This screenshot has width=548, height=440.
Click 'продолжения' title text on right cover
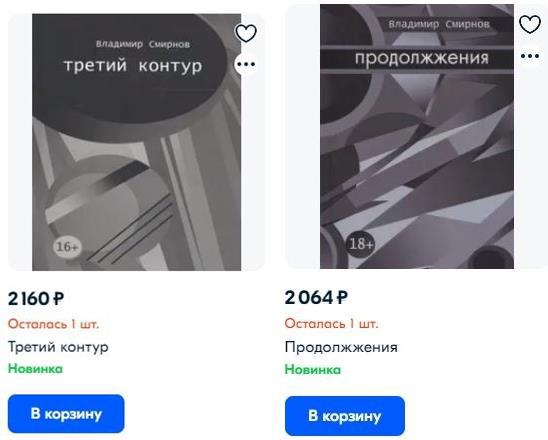pyautogui.click(x=421, y=58)
